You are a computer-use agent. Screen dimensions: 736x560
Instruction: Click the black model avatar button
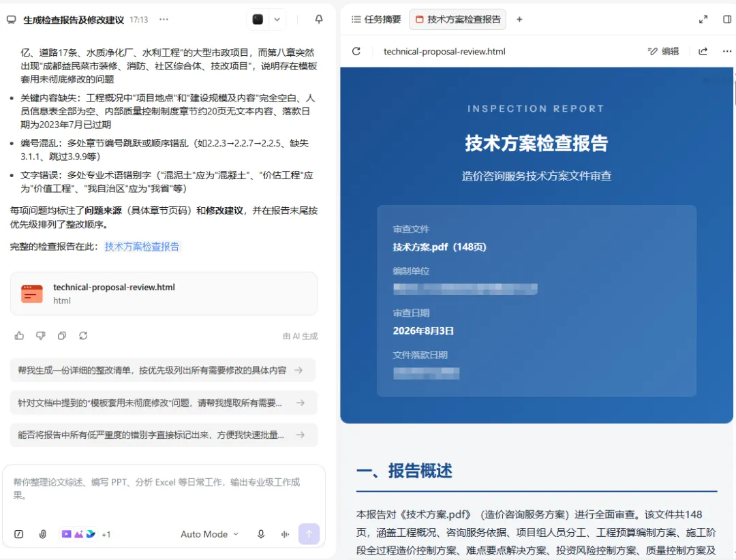(x=258, y=19)
